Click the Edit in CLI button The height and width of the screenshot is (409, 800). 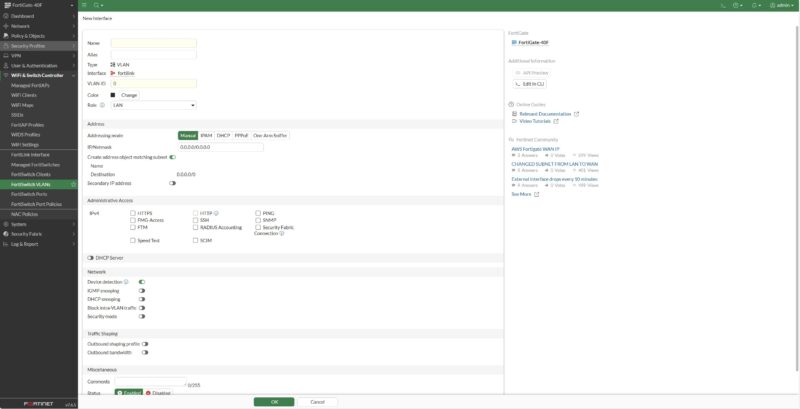[x=530, y=84]
